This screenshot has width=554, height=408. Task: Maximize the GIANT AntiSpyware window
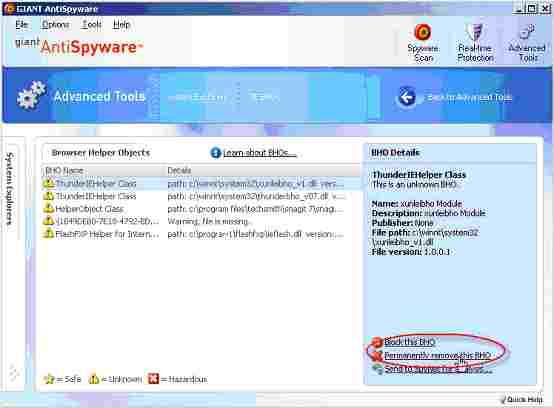[x=531, y=8]
